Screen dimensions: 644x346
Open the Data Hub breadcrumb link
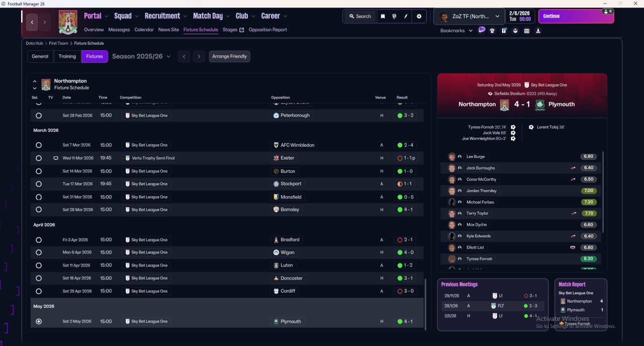click(35, 43)
